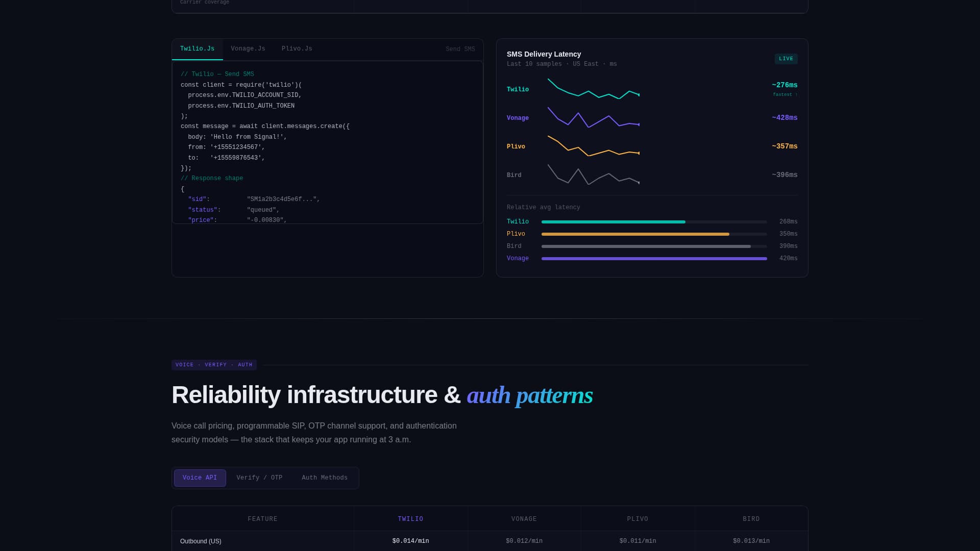The height and width of the screenshot is (551, 980).
Task: Click the Bird latency sparkline
Action: [592, 176]
